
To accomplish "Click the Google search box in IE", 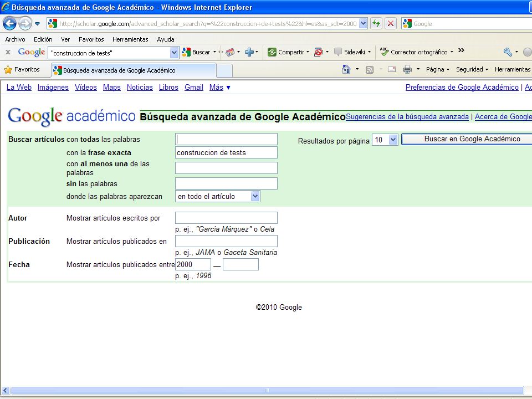I will (467, 24).
